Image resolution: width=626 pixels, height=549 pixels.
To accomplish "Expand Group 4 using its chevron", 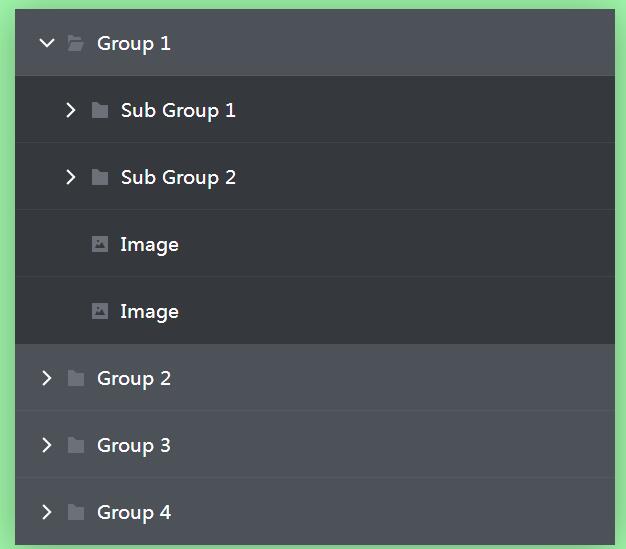I will 46,512.
